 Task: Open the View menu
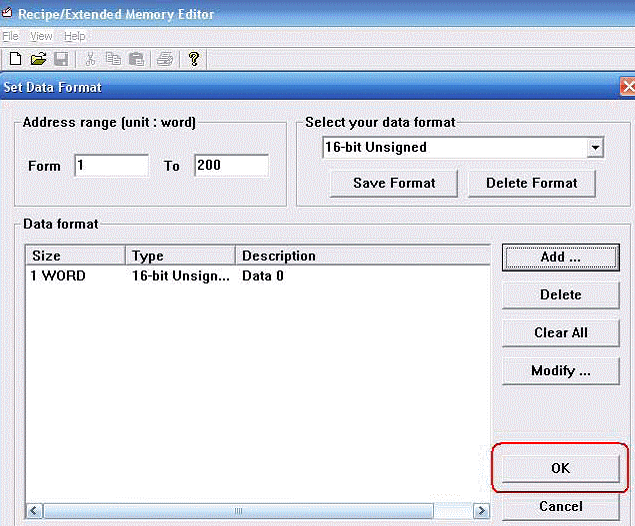click(41, 36)
